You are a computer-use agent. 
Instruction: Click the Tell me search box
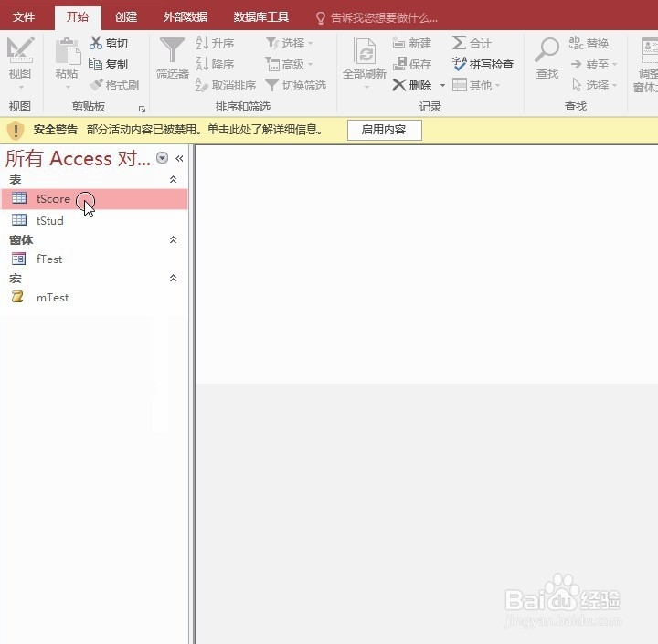click(384, 18)
